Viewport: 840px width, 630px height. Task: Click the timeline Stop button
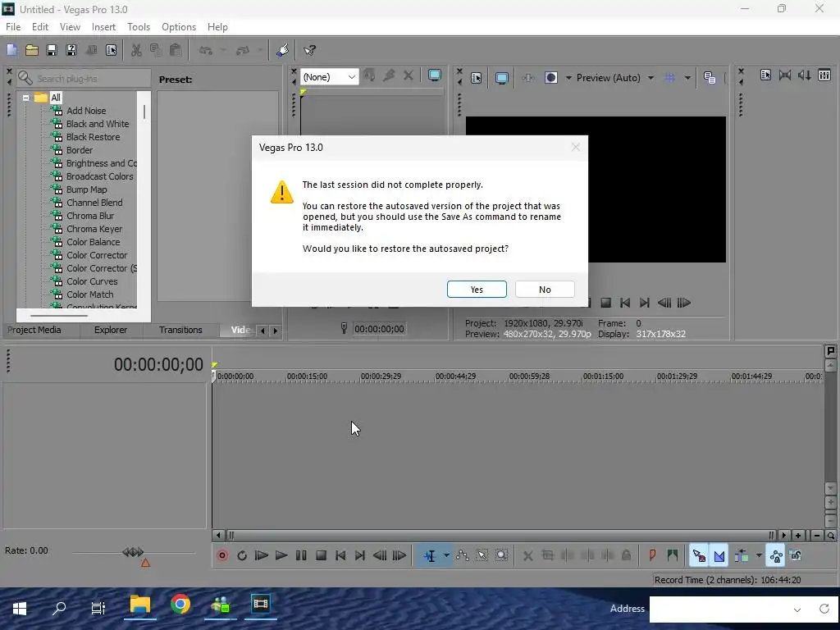tap(321, 555)
